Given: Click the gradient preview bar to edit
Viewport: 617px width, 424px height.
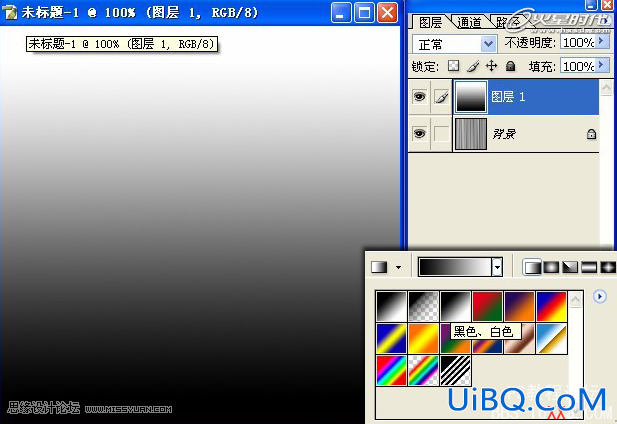Looking at the screenshot, I should pyautogui.click(x=454, y=267).
